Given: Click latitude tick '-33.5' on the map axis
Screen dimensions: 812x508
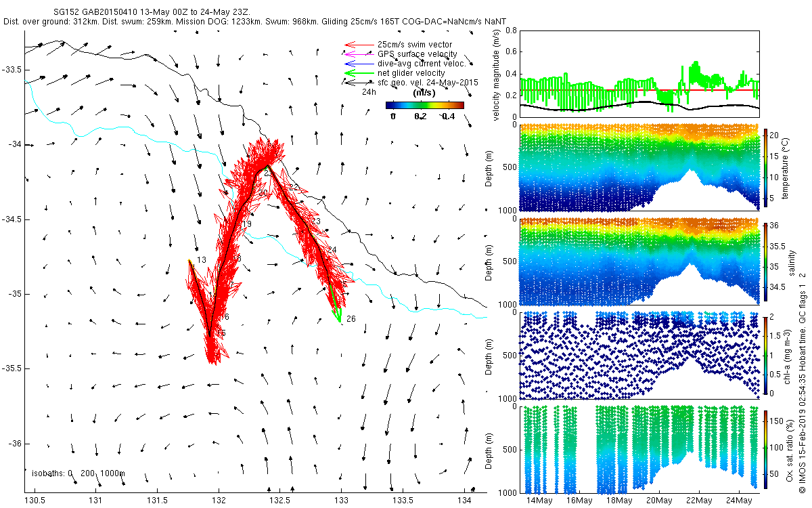Looking at the screenshot, I should click(12, 70).
